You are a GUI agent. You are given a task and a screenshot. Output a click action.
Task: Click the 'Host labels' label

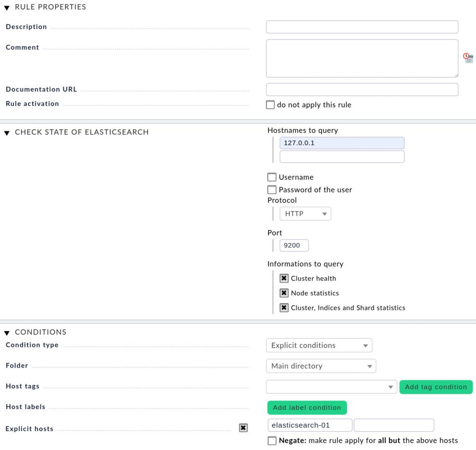click(x=26, y=407)
